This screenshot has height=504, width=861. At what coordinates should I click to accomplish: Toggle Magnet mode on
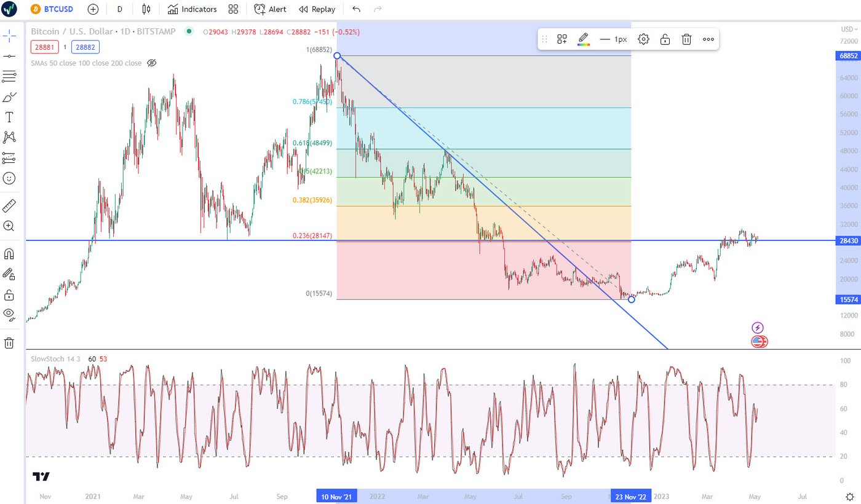coord(9,254)
